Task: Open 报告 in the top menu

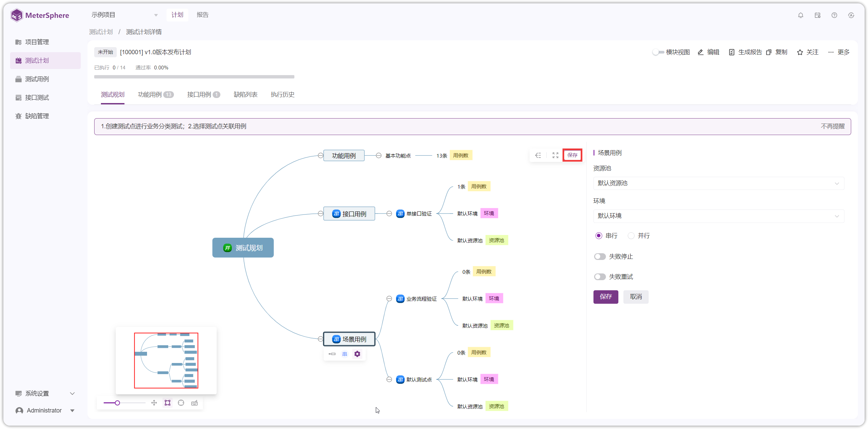Action: coord(203,15)
